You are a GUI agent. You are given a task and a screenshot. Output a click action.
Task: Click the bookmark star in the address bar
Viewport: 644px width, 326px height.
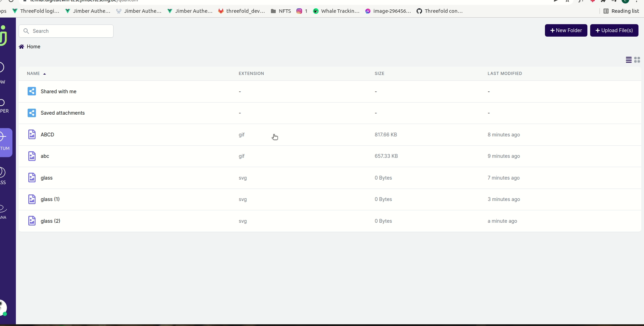click(x=567, y=1)
